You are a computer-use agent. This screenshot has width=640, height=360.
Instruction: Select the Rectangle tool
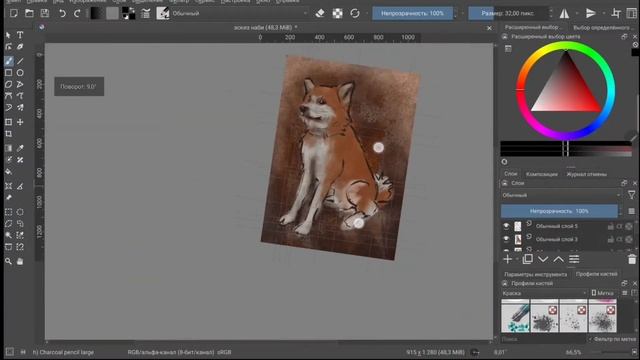pyautogui.click(x=8, y=73)
